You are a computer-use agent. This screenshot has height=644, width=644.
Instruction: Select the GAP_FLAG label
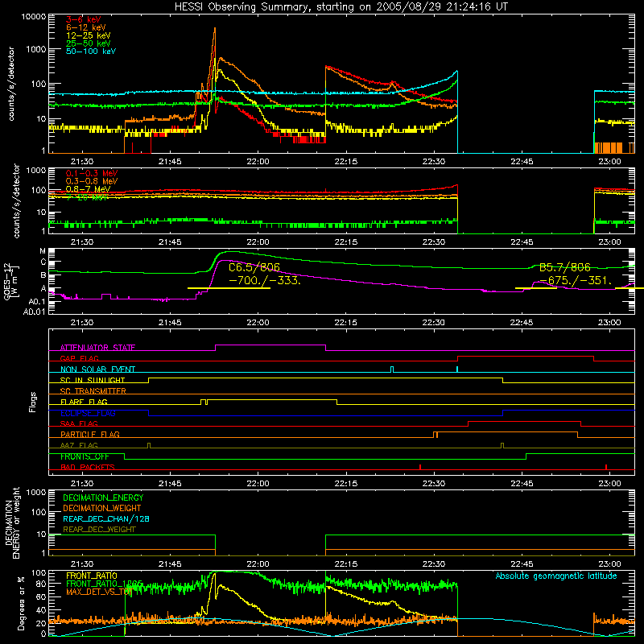click(x=79, y=358)
